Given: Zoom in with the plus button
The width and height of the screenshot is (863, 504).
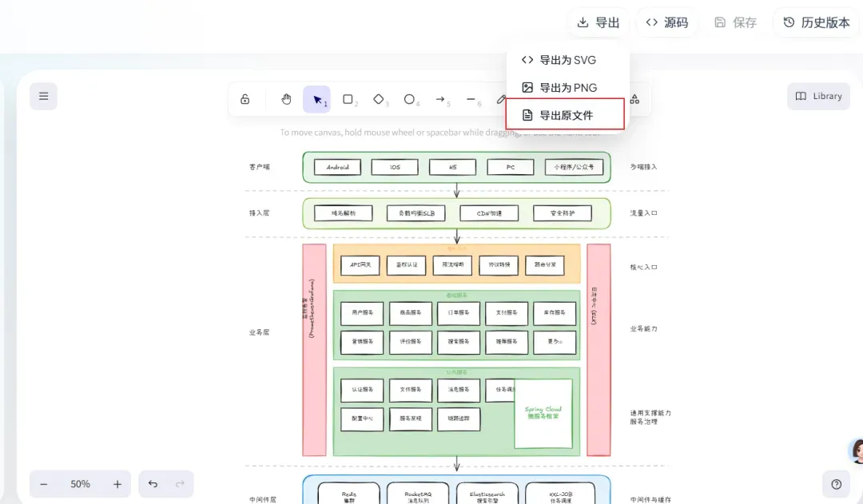Looking at the screenshot, I should click(x=117, y=484).
